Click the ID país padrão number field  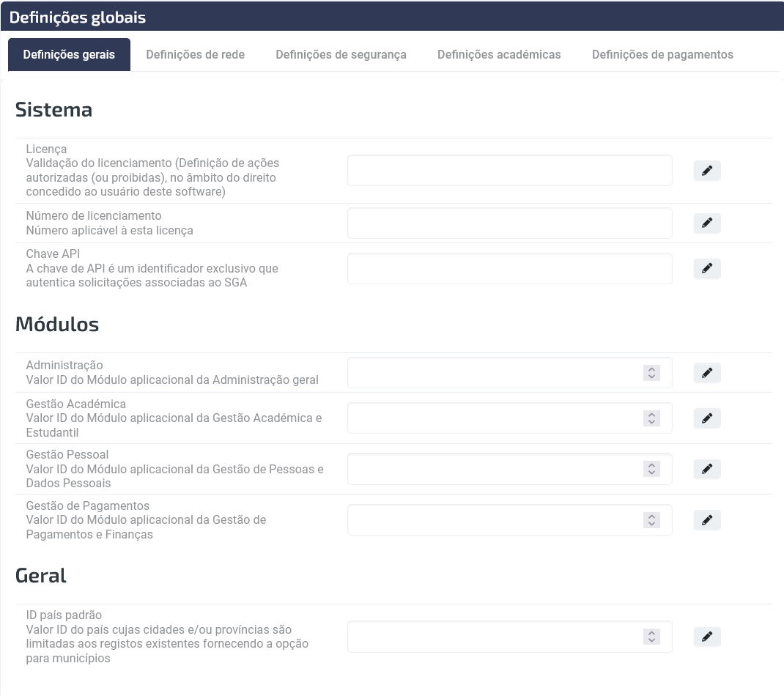pyautogui.click(x=509, y=637)
